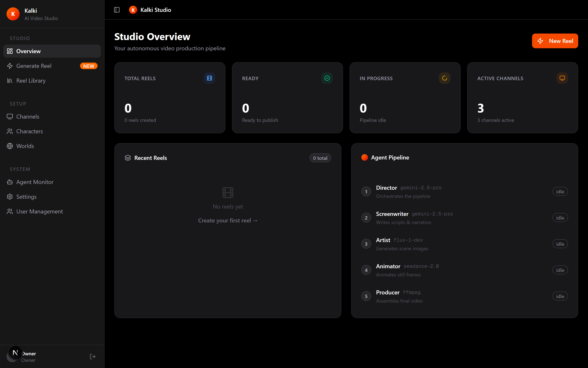This screenshot has height=368, width=588.
Task: Click the NEW badge beside Generate Reel
Action: pyautogui.click(x=89, y=66)
